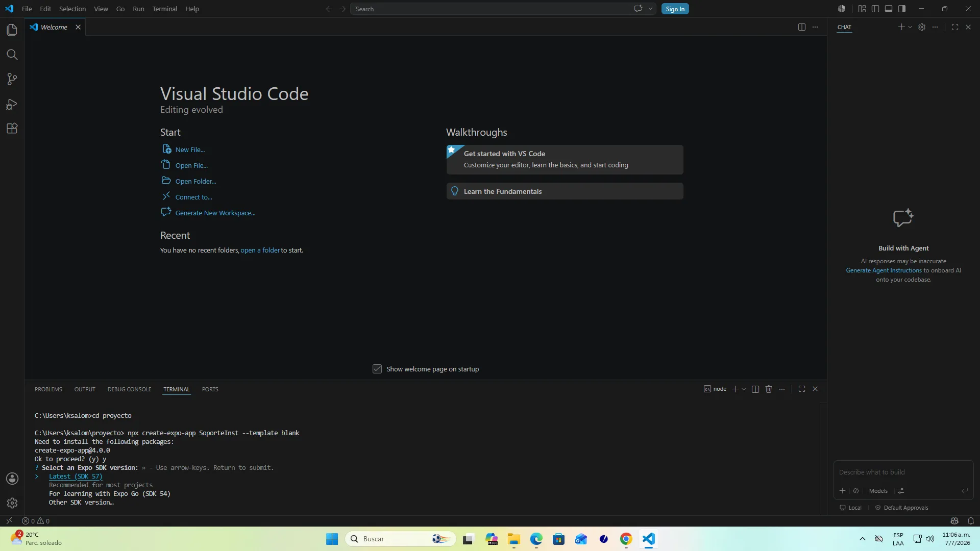Open the Manage gear in activity bar
This screenshot has width=980, height=551.
coord(12,503)
